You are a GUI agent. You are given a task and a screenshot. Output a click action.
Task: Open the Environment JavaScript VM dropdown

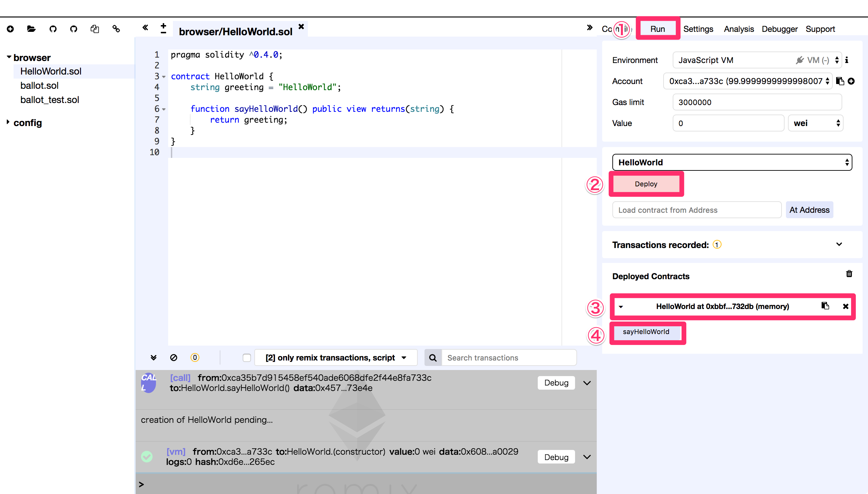(x=757, y=60)
